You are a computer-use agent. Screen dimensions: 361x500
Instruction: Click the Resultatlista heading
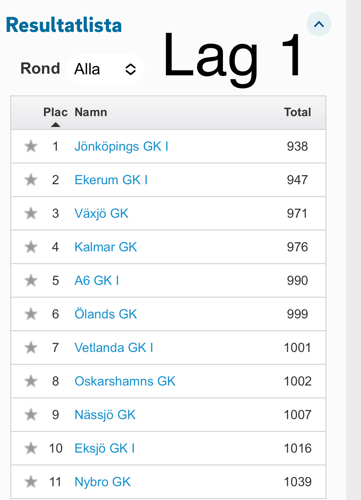tap(64, 25)
